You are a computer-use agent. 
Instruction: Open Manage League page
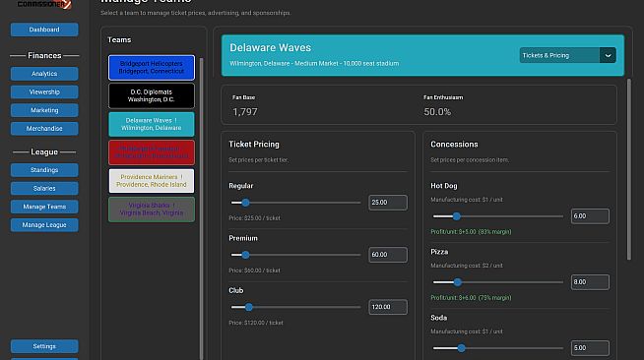click(x=44, y=224)
